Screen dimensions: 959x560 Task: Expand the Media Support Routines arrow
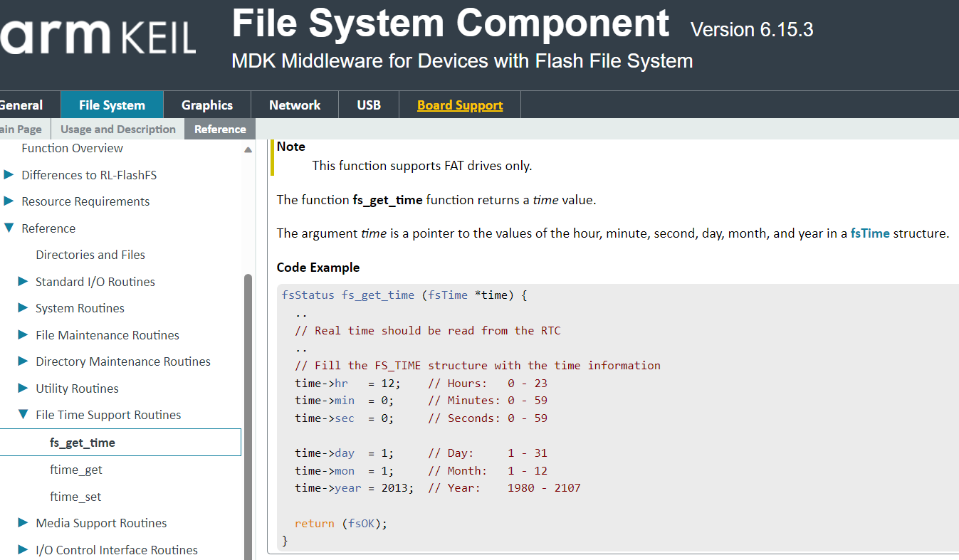22,522
